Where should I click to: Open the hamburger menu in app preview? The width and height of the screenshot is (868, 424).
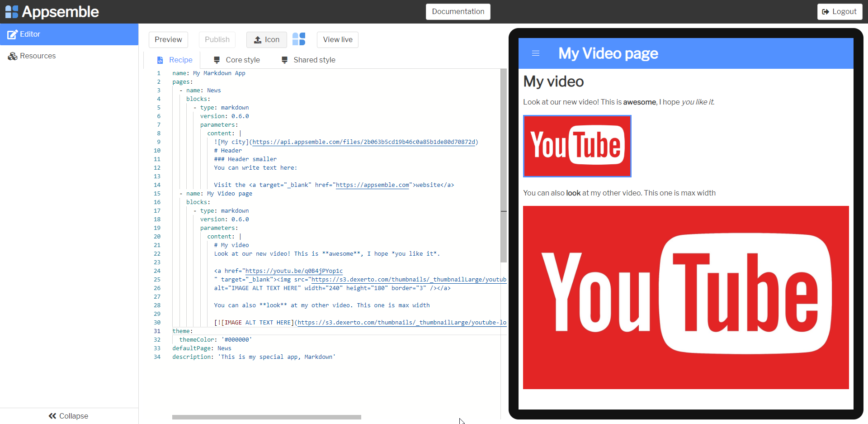point(536,53)
